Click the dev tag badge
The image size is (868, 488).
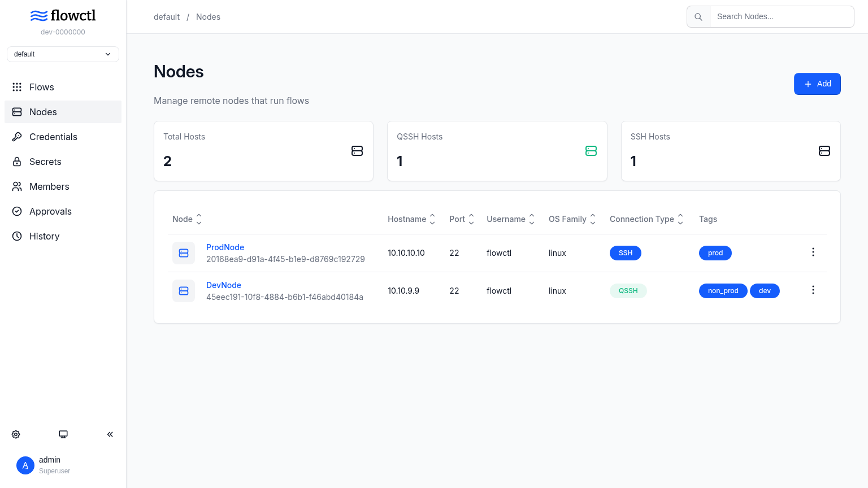765,291
